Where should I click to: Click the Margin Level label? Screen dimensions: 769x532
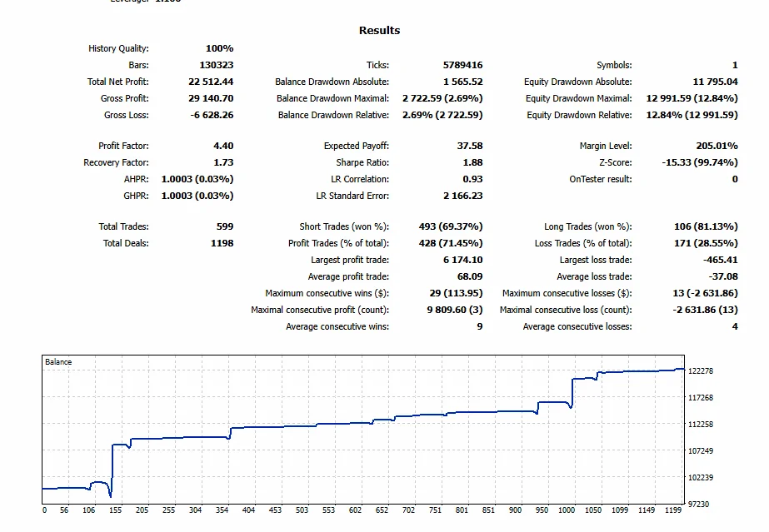pos(606,146)
